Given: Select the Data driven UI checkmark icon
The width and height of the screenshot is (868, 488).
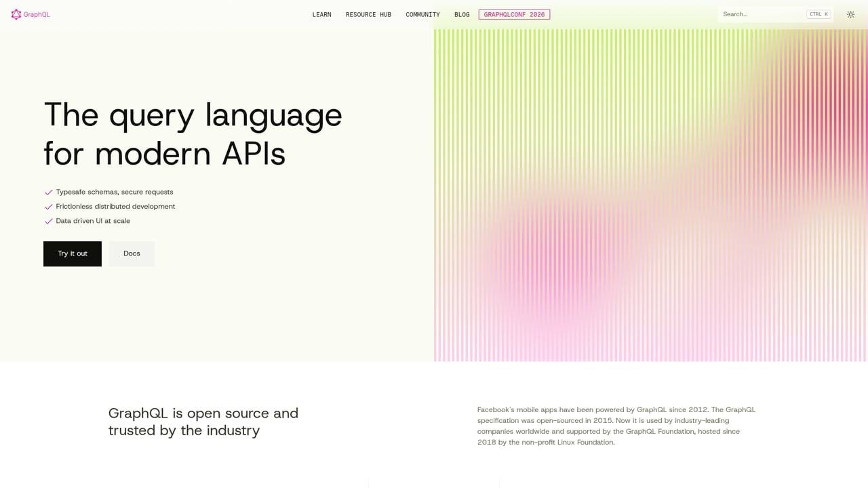Looking at the screenshot, I should coord(48,221).
